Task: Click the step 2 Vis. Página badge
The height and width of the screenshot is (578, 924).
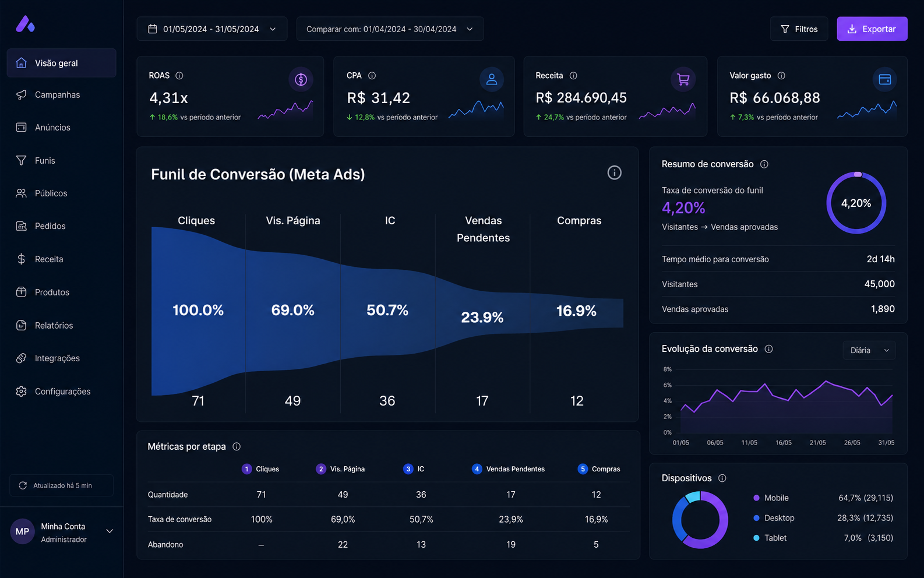Action: point(321,469)
